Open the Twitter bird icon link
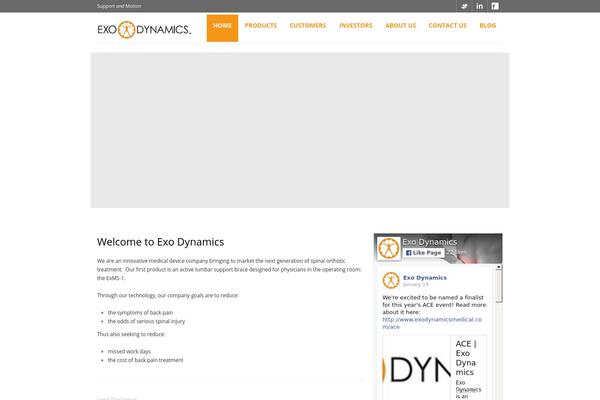 [464, 6]
